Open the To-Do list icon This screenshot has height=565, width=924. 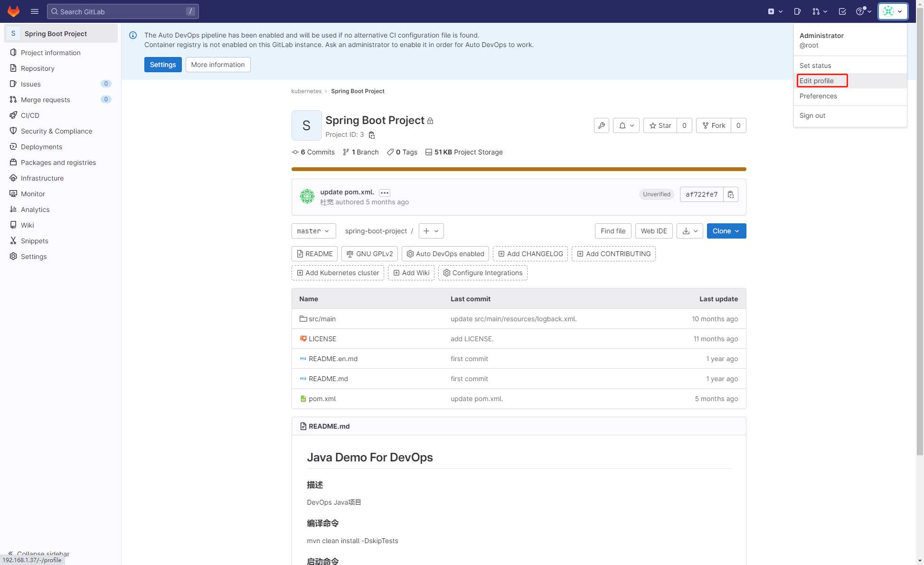click(842, 11)
